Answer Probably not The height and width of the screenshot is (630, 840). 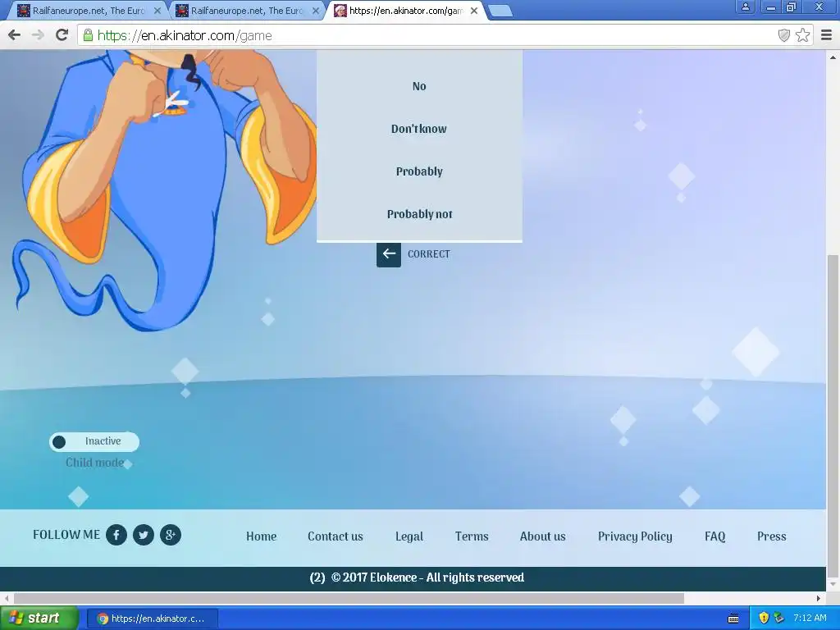pos(419,214)
